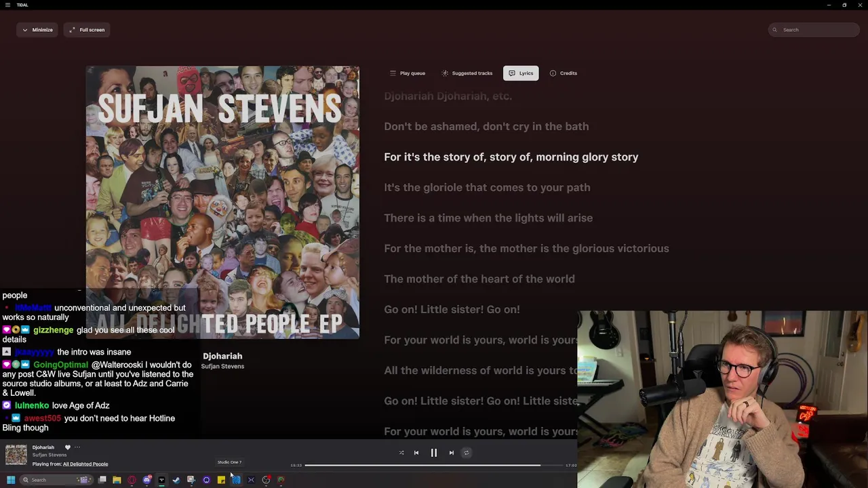Toggle repeat mode
Screen dimensions: 868x488
click(467, 453)
